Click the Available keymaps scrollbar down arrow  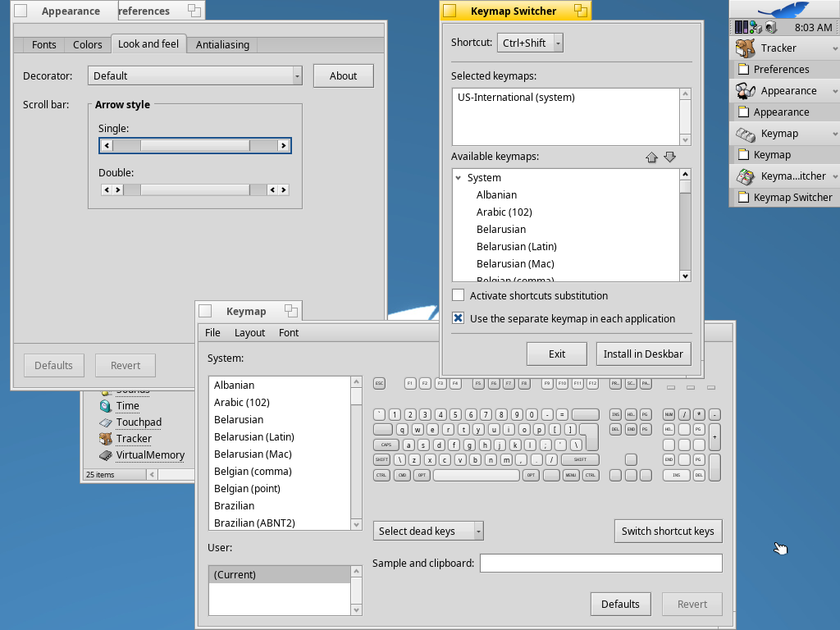tap(685, 276)
